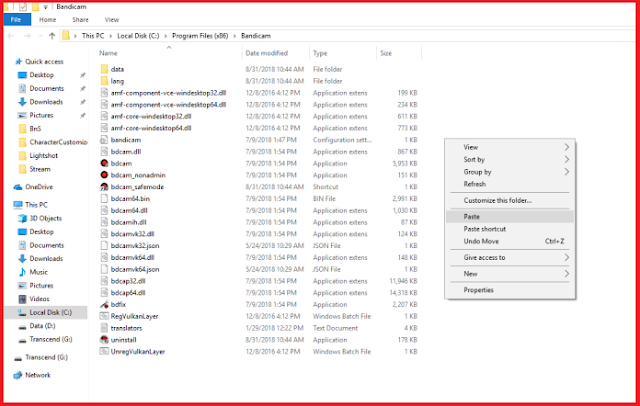Select the translators text document icon
This screenshot has width=640, height=406.
point(104,328)
